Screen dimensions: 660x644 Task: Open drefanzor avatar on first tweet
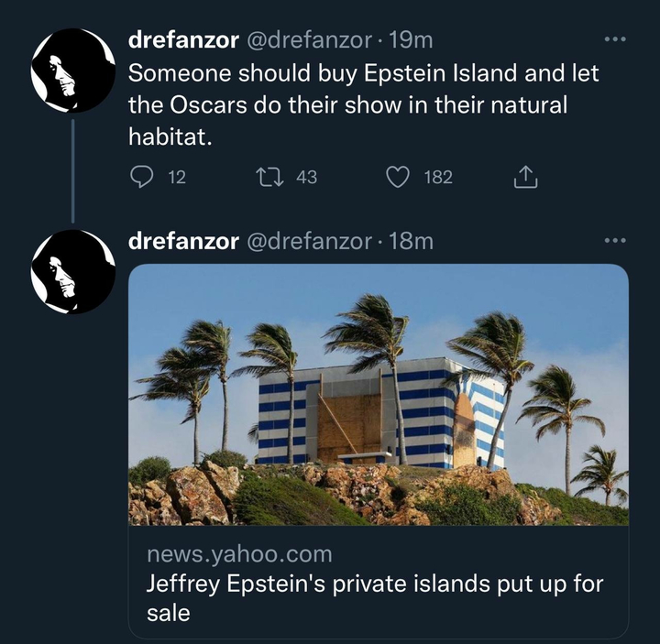(73, 71)
